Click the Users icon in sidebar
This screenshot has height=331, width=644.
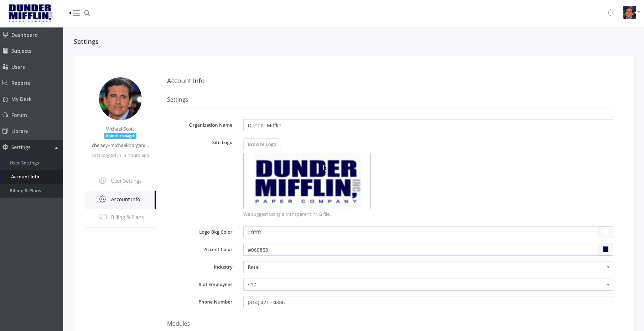[5, 67]
